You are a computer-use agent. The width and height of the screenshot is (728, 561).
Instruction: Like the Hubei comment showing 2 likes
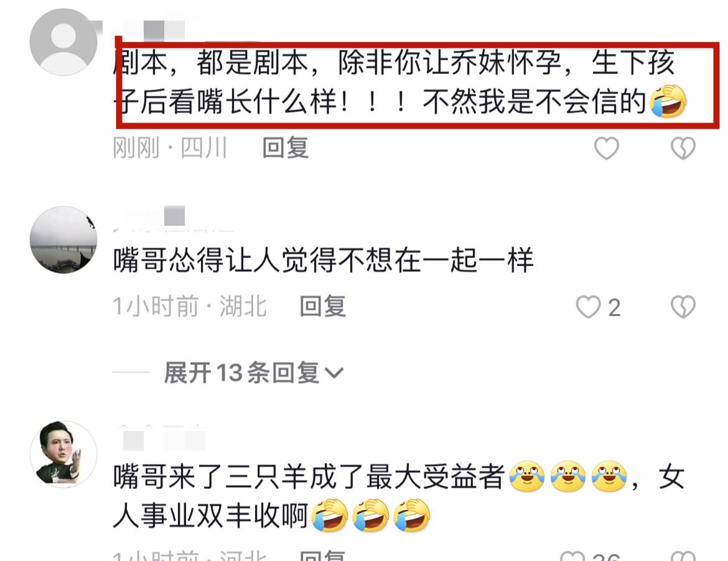pyautogui.click(x=588, y=307)
